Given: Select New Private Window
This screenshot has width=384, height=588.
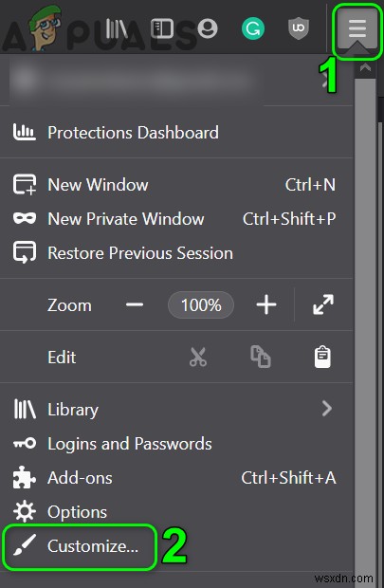Looking at the screenshot, I should 176,219.
